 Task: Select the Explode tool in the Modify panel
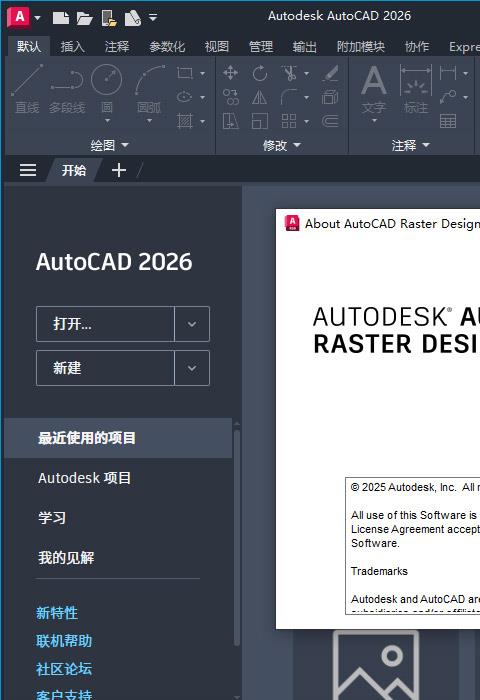(330, 97)
